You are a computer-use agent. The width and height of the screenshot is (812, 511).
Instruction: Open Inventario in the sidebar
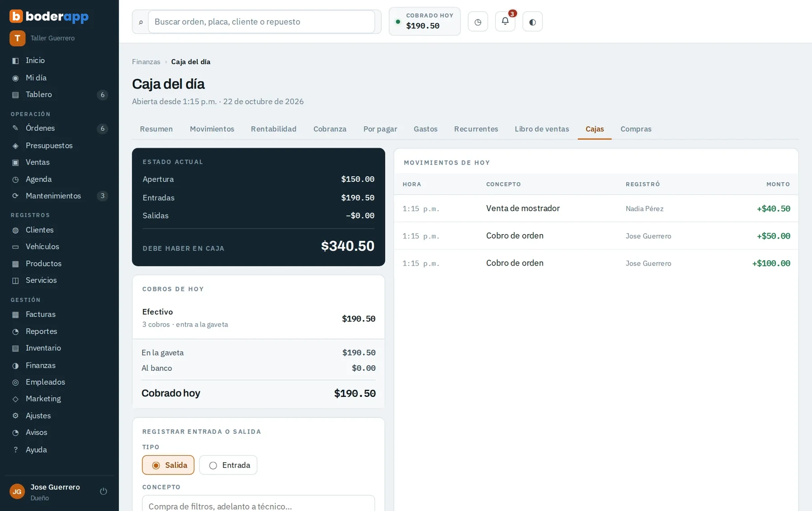pos(60,348)
